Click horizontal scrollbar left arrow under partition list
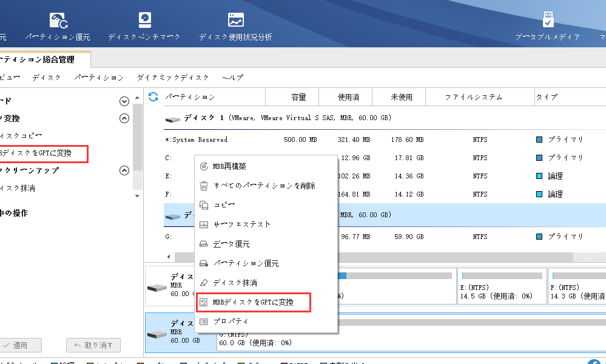The width and height of the screenshot is (606, 364). (169, 257)
